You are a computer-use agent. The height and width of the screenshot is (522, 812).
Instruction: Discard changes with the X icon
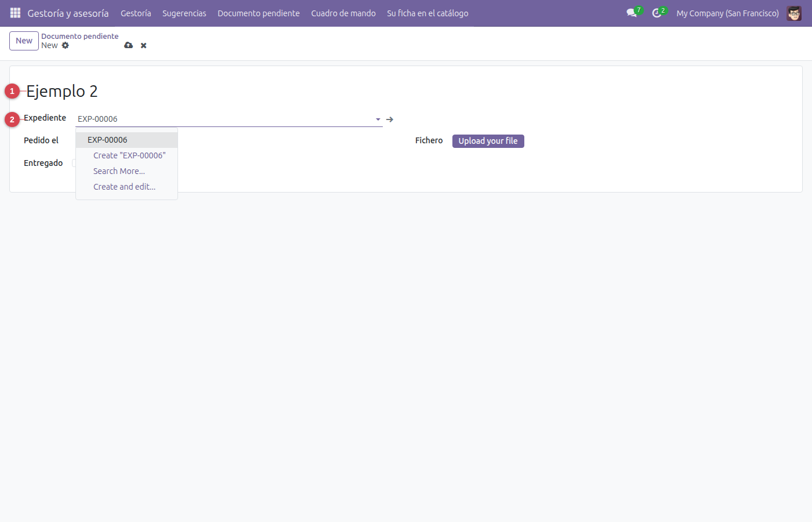coord(143,45)
